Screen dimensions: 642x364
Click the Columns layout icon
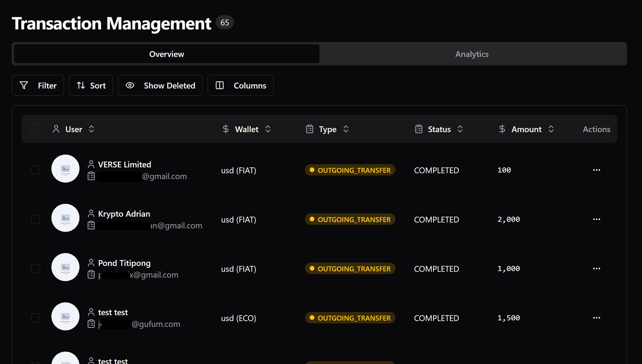pyautogui.click(x=219, y=85)
